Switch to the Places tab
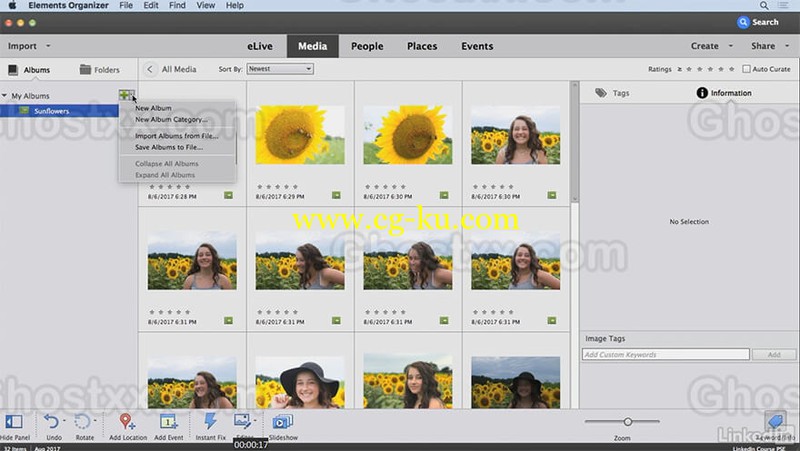This screenshot has width=800, height=451. coord(422,46)
